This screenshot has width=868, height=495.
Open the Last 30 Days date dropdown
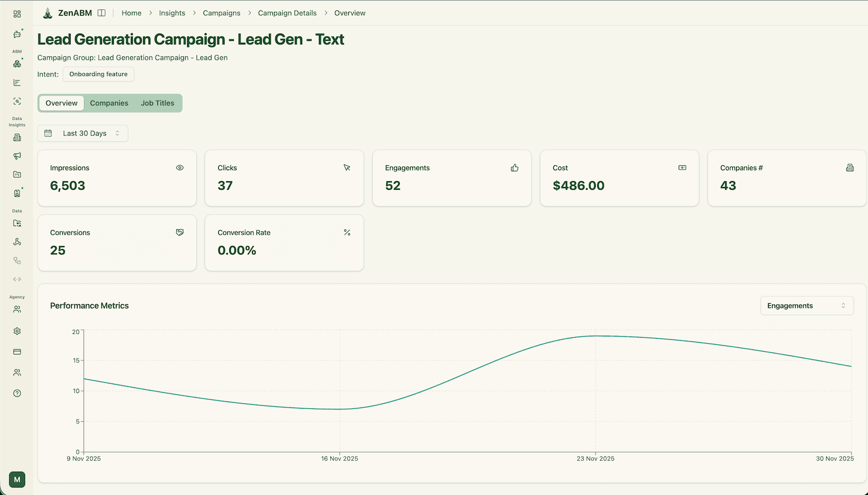click(x=83, y=133)
